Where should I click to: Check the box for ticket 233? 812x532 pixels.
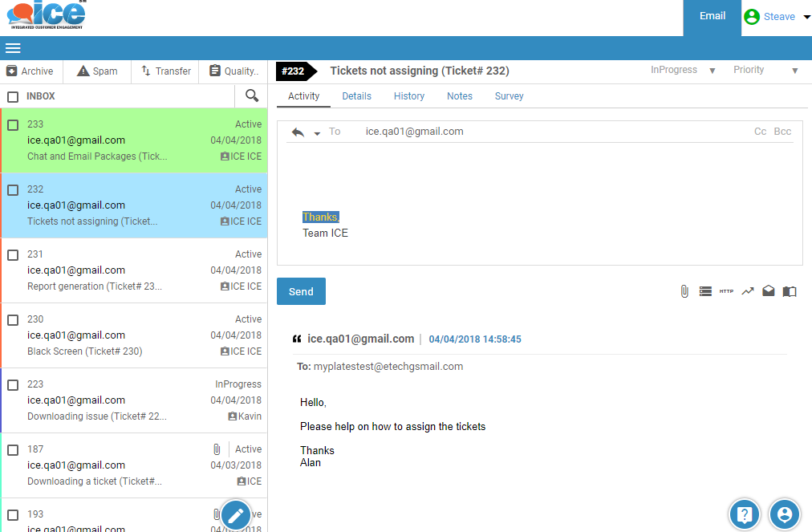[13, 125]
